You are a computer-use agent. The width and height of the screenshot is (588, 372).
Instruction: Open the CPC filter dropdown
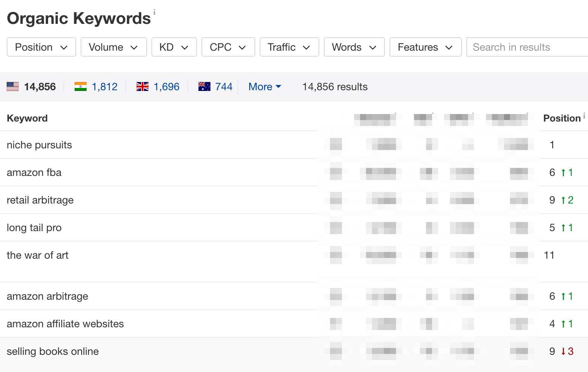coord(228,47)
